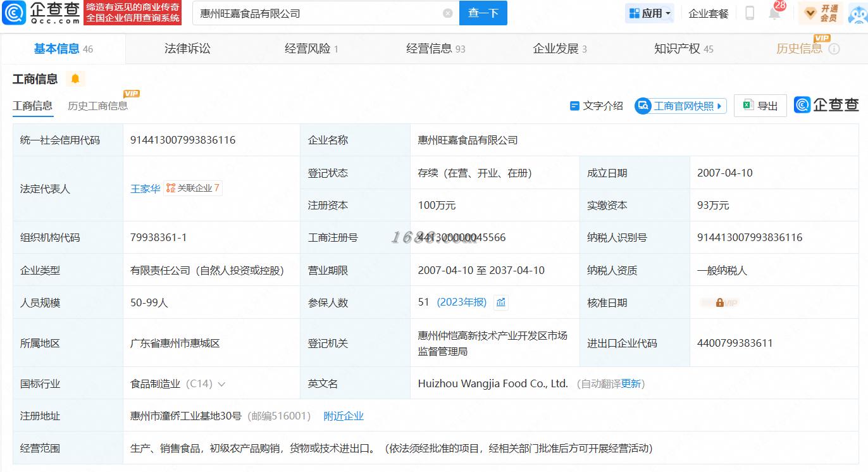Click import-export code 4400799383611

[735, 343]
